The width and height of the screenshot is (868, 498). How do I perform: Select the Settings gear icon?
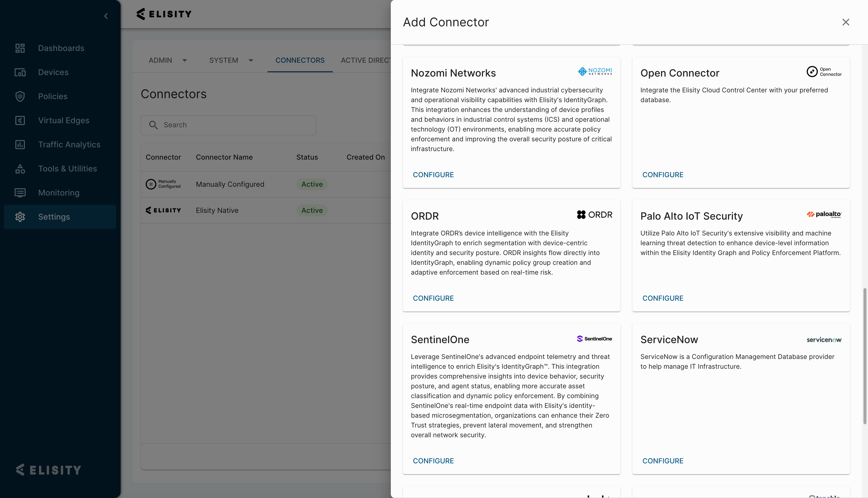pos(20,217)
